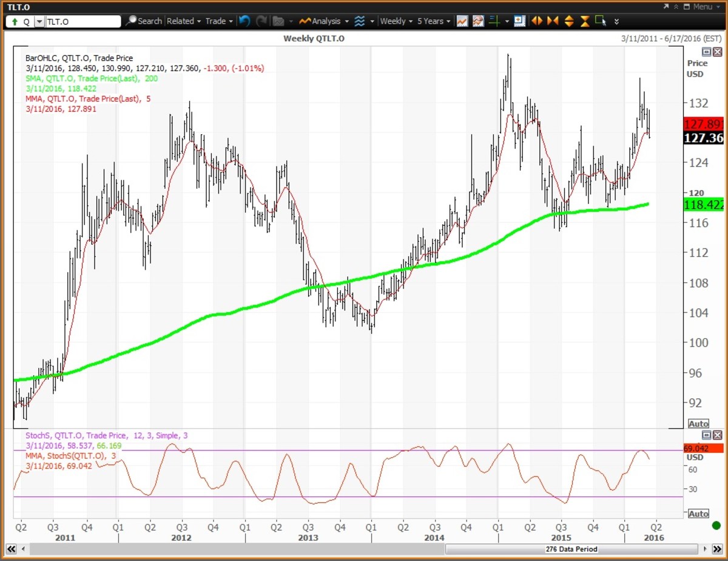728x561 pixels.
Task: Click the Redo arrow icon
Action: [x=261, y=21]
